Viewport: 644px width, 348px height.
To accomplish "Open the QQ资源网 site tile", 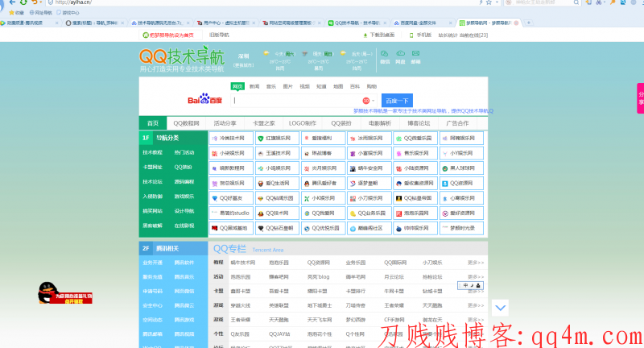I will (461, 183).
